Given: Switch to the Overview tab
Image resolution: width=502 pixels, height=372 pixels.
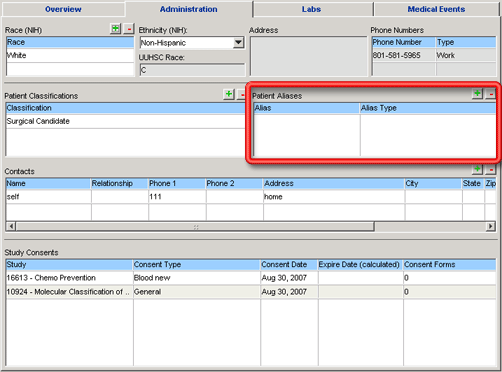Looking at the screenshot, I should coord(63,9).
